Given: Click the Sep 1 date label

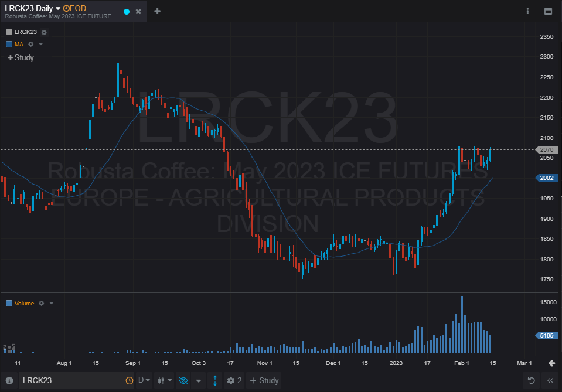Looking at the screenshot, I should tap(132, 363).
